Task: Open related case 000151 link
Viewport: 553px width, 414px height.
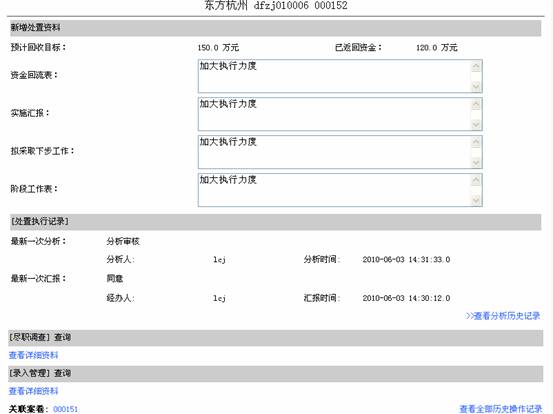Action: (66, 409)
